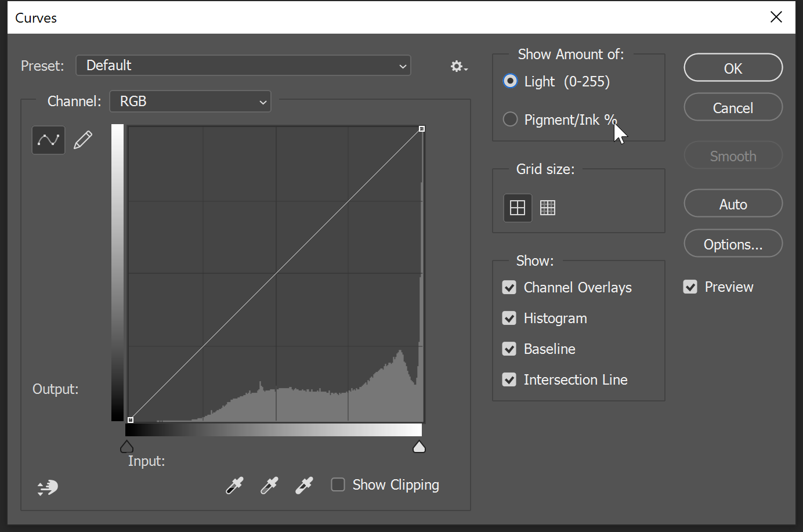Pick the white point eyedropper
This screenshot has height=532, width=803.
(304, 486)
